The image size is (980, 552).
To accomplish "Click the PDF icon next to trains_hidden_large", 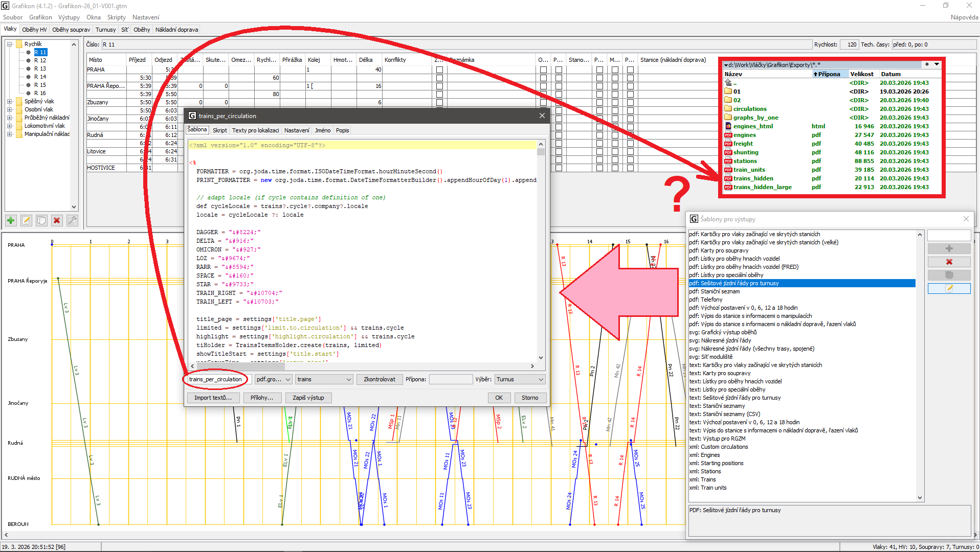I will click(x=728, y=187).
